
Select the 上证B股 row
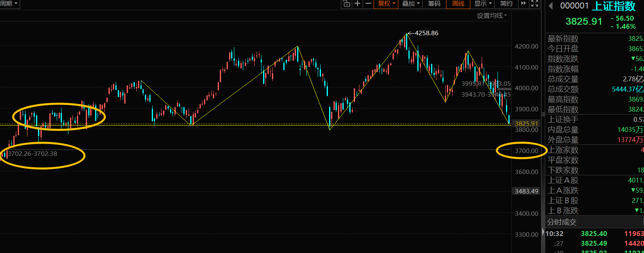(595, 200)
